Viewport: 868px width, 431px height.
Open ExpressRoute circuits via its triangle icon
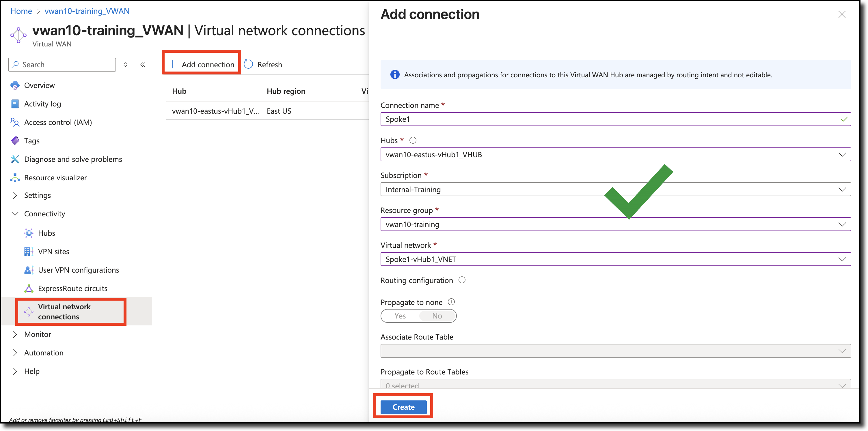[29, 288]
